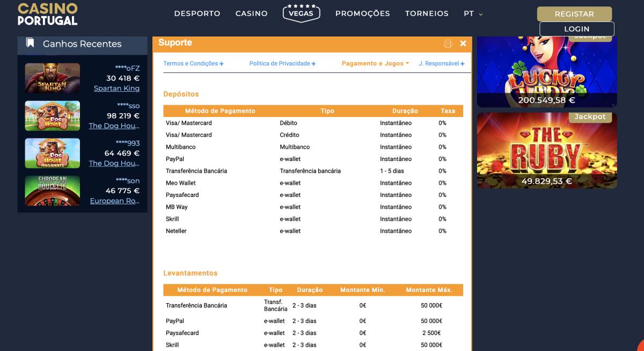Expand the J. Responsável section
The height and width of the screenshot is (351, 644).
[x=442, y=63]
